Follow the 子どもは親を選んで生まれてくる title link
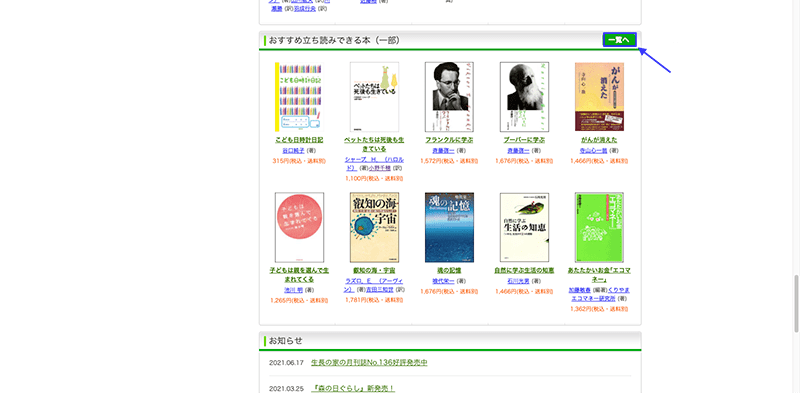Viewport: 800px width, 393px height. tap(299, 275)
